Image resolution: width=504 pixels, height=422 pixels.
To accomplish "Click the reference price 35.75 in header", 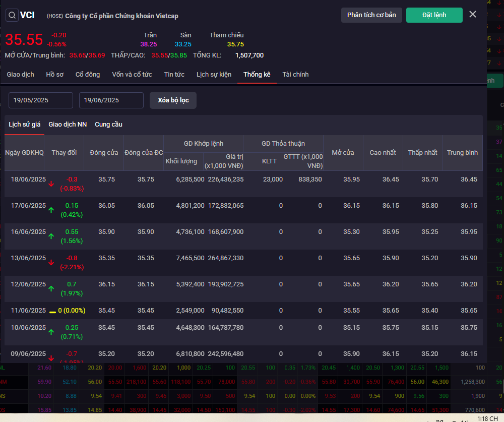I will point(235,44).
